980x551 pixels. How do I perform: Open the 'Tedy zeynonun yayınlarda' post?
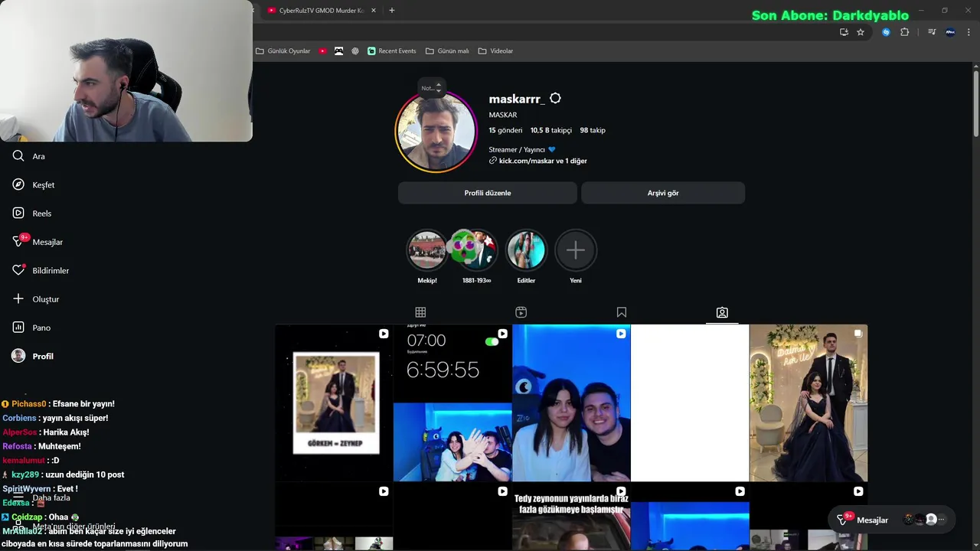pyautogui.click(x=571, y=517)
